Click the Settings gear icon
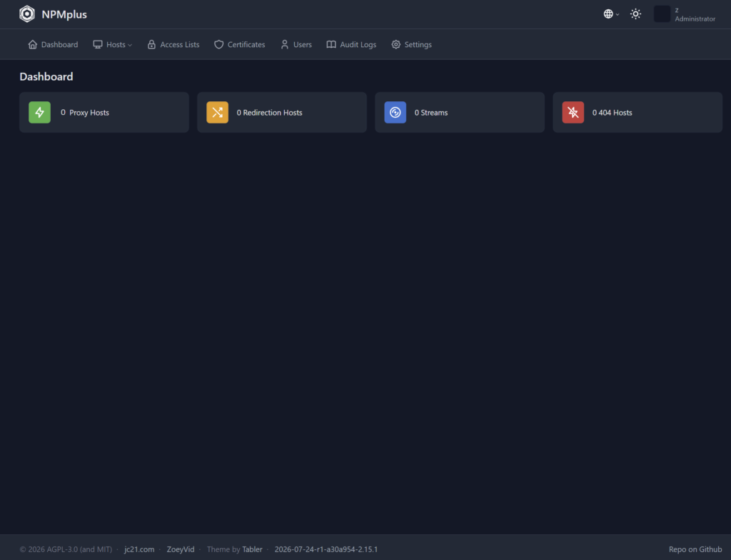 point(395,44)
